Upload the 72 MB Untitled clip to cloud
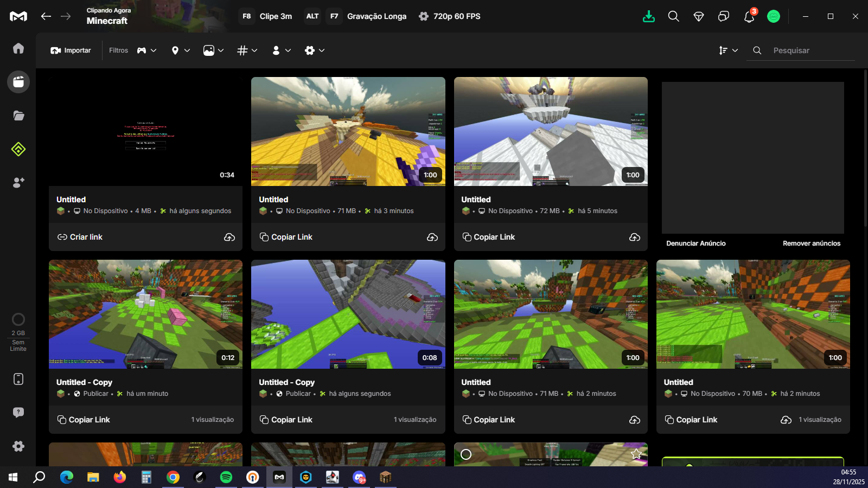Image resolution: width=868 pixels, height=488 pixels. point(635,237)
